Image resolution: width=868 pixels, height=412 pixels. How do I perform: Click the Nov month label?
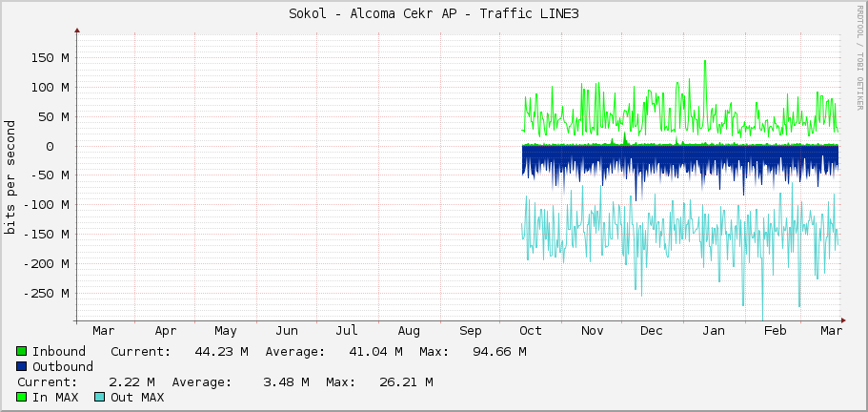[x=593, y=331]
